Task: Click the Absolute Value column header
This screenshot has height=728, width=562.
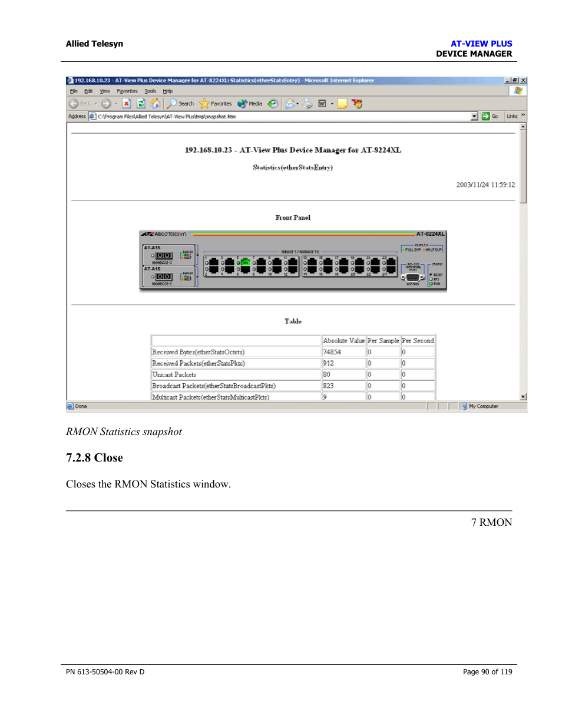Action: tap(344, 341)
